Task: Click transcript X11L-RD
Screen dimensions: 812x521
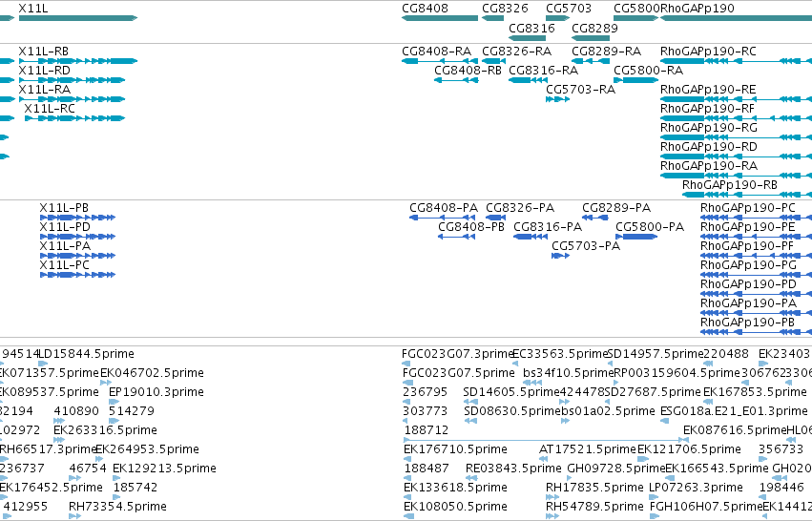Action: click(72, 80)
